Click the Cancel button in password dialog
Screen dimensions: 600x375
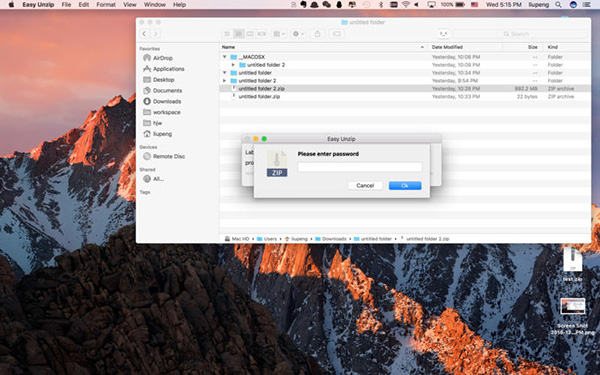(365, 185)
